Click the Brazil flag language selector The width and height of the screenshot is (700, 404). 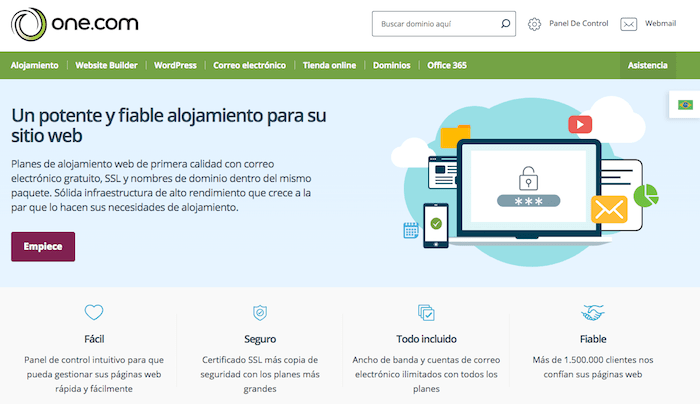tap(685, 104)
